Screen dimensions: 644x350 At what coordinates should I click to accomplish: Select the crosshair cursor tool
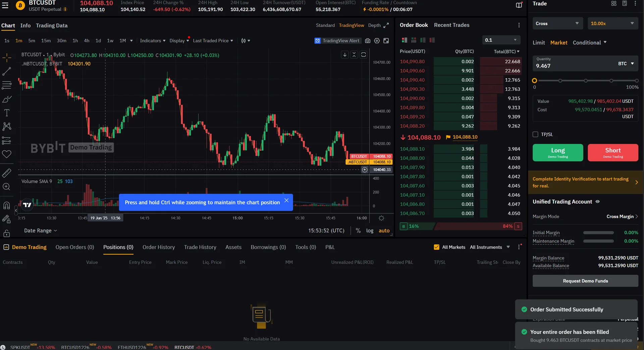(x=7, y=58)
